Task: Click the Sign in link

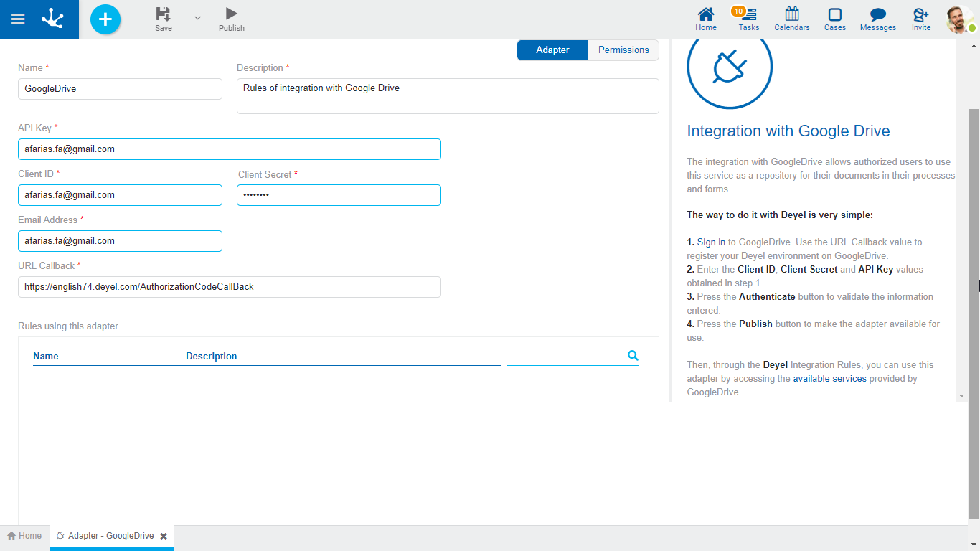Action: pyautogui.click(x=711, y=242)
